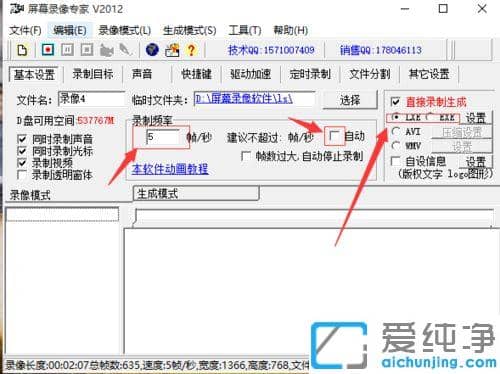Click the greyed camera toolbar icon
The width and height of the screenshot is (500, 374).
tap(106, 50)
